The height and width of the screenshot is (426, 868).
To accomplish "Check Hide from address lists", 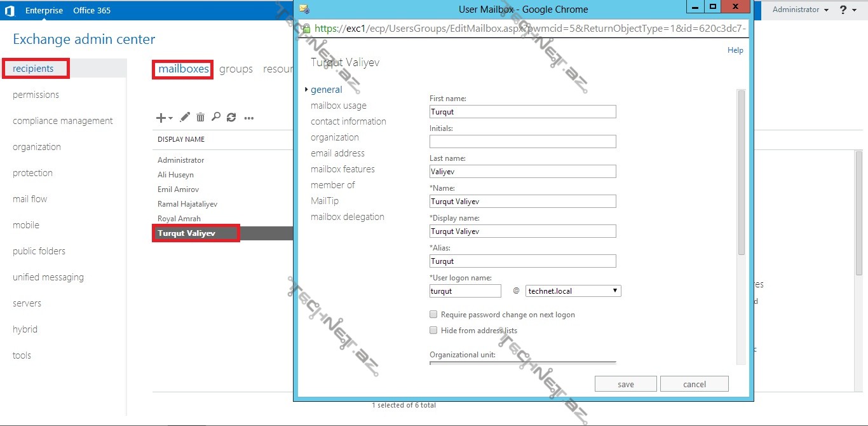I will coord(433,331).
